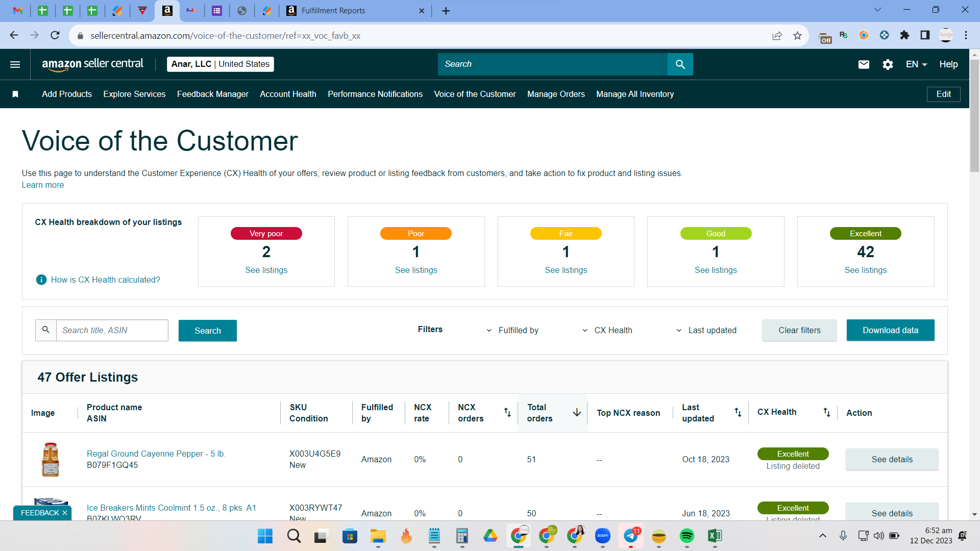980x551 pixels.
Task: Focus the Search title, ASIN field
Action: (112, 330)
